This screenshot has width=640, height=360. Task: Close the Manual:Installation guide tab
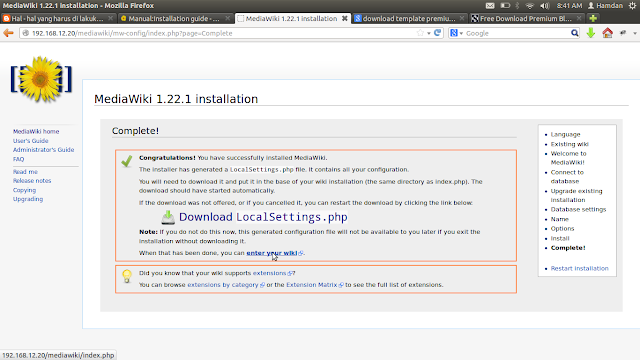pyautogui.click(x=228, y=18)
